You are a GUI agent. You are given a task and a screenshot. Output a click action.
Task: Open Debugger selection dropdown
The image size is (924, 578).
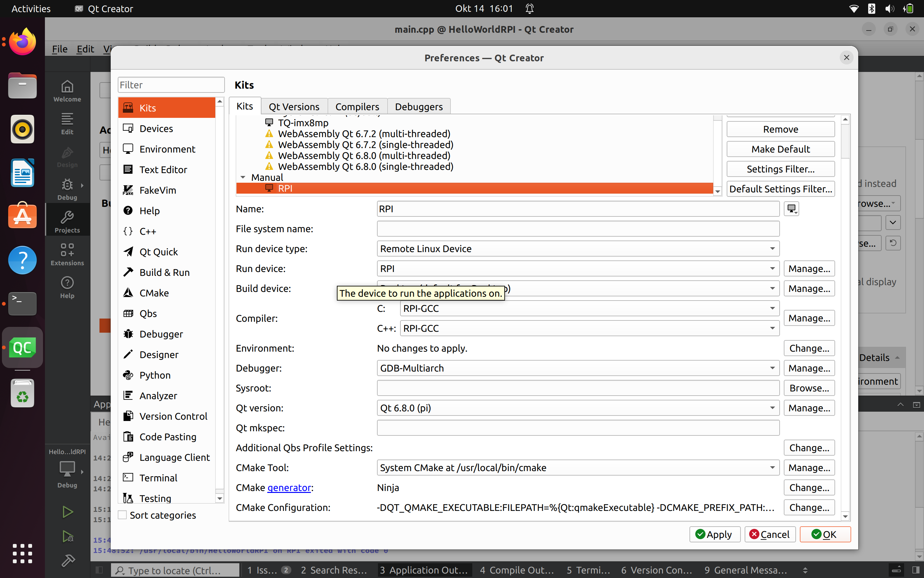(578, 368)
